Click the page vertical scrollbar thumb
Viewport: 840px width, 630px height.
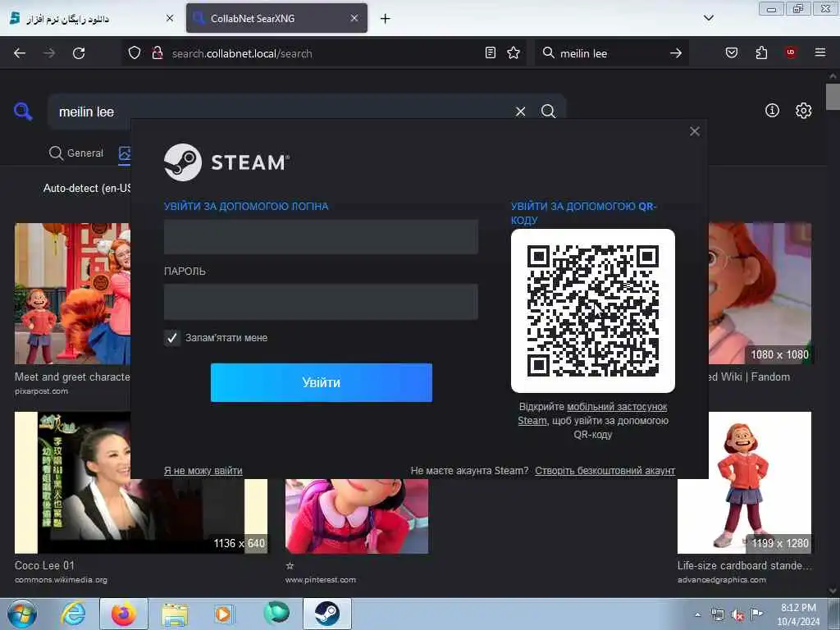[833, 97]
